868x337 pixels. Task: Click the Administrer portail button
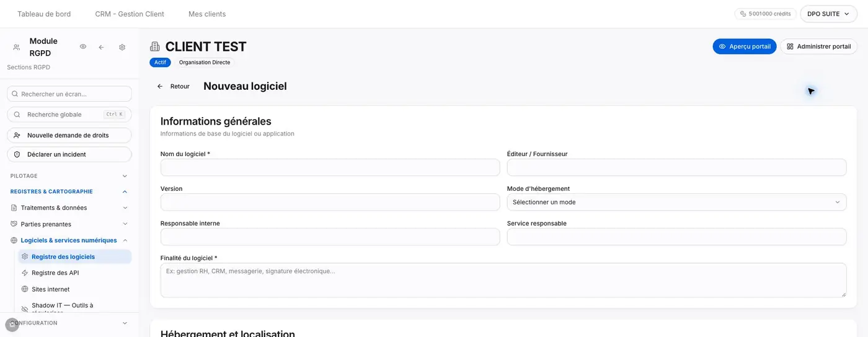click(x=818, y=46)
